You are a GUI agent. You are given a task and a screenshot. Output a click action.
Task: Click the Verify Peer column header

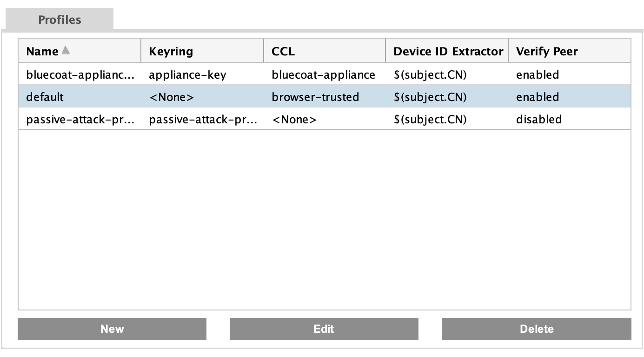coord(547,51)
